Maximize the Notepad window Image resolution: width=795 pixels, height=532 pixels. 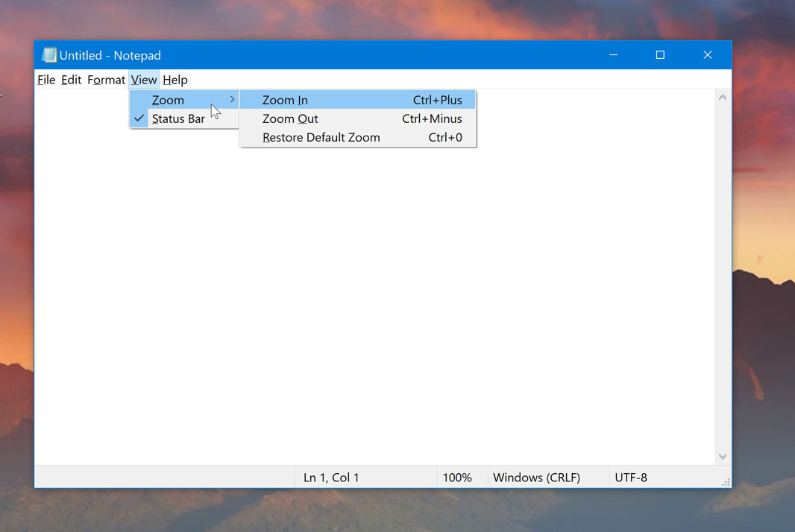pos(660,55)
